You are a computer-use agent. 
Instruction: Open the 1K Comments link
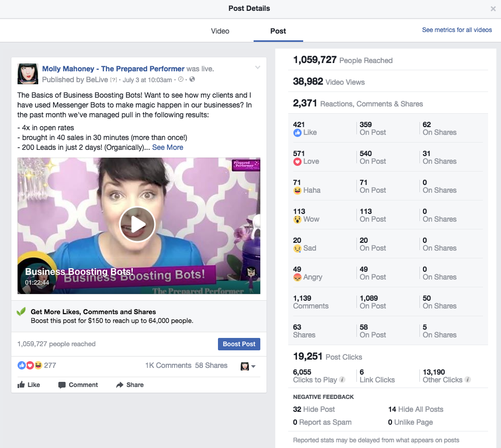(x=168, y=365)
